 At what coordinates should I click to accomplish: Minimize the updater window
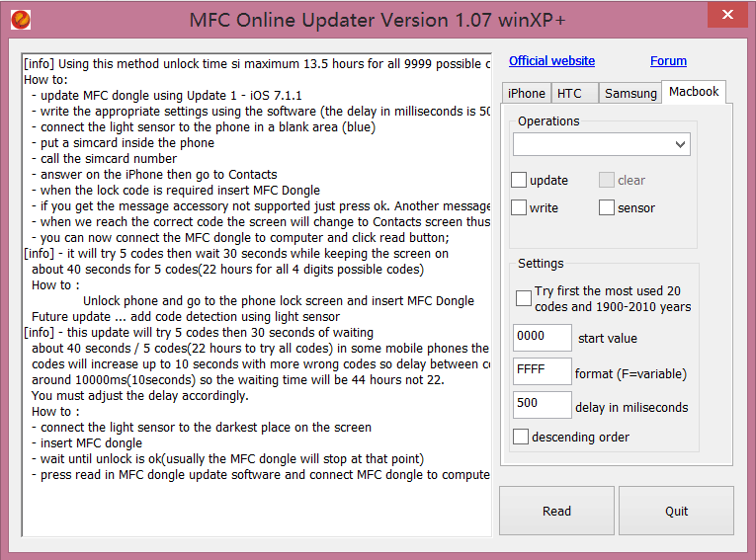[683, 14]
